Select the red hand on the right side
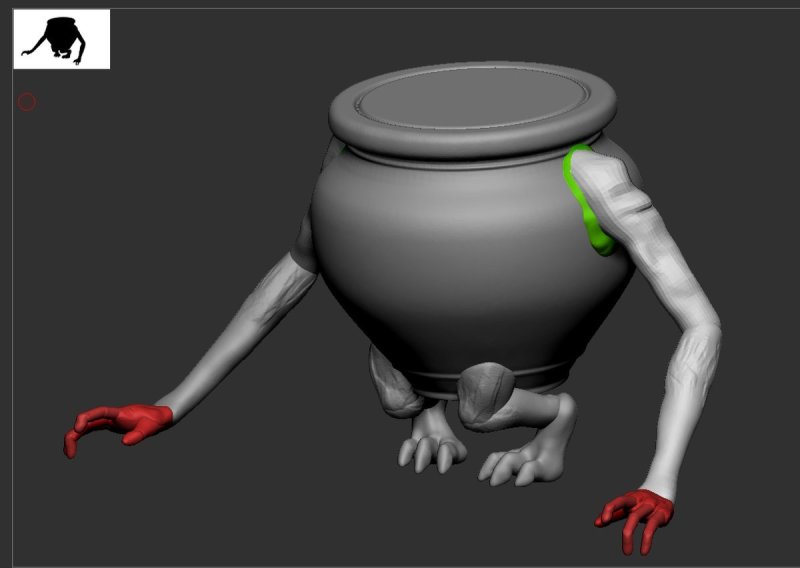This screenshot has height=568, width=800. [638, 512]
